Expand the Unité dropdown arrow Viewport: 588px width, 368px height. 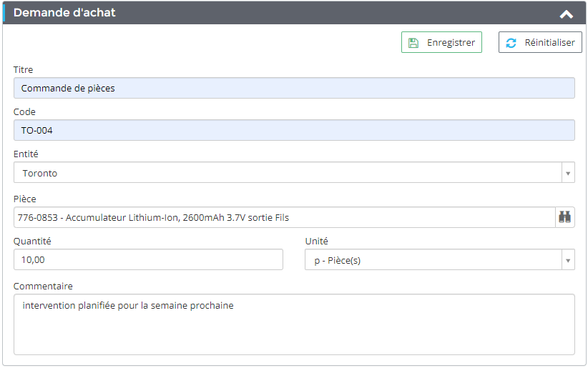click(x=567, y=260)
